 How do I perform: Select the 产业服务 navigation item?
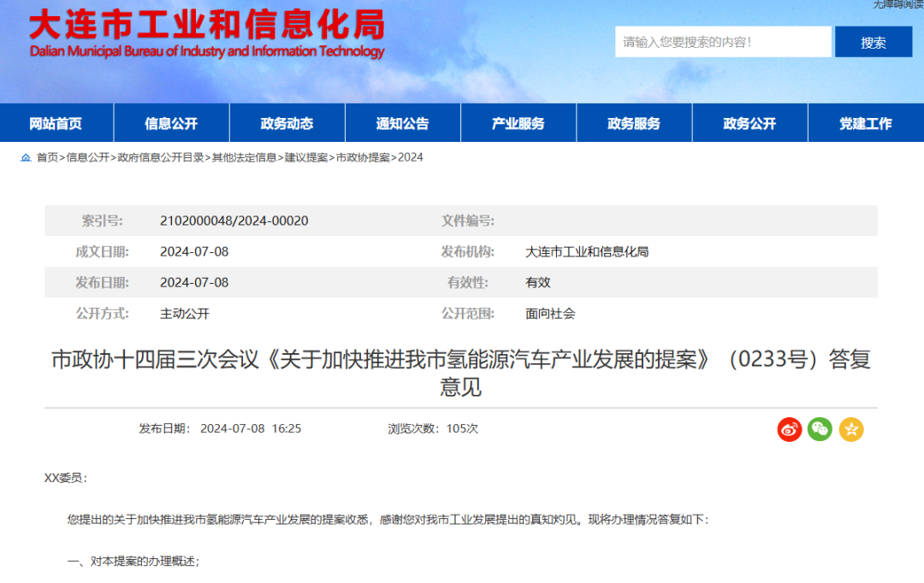[518, 123]
